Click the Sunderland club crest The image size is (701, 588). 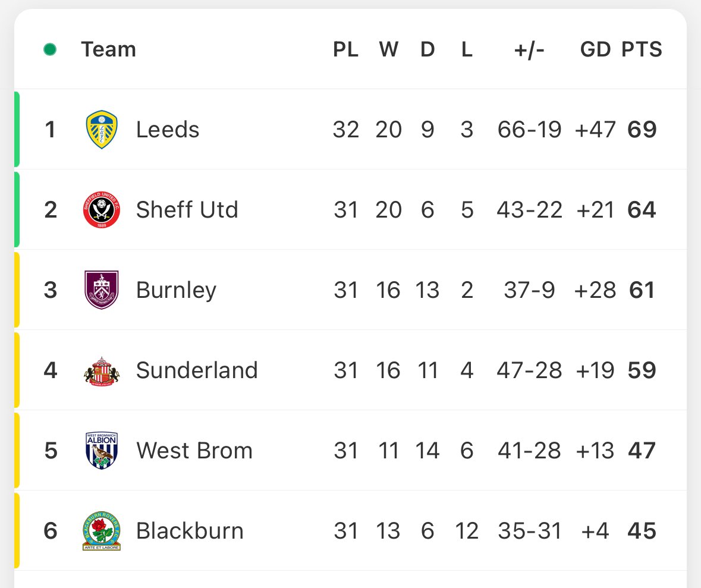click(x=102, y=371)
